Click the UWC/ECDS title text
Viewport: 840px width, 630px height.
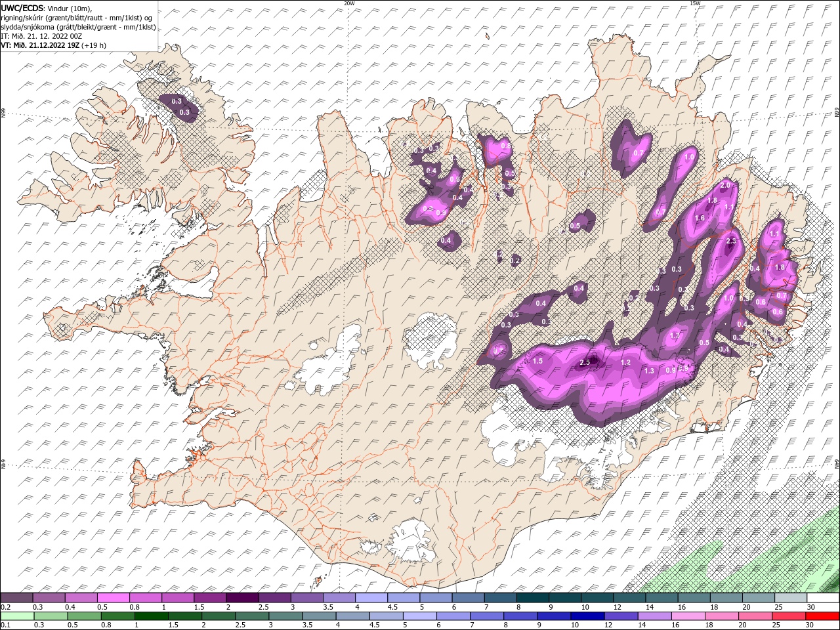(22, 7)
